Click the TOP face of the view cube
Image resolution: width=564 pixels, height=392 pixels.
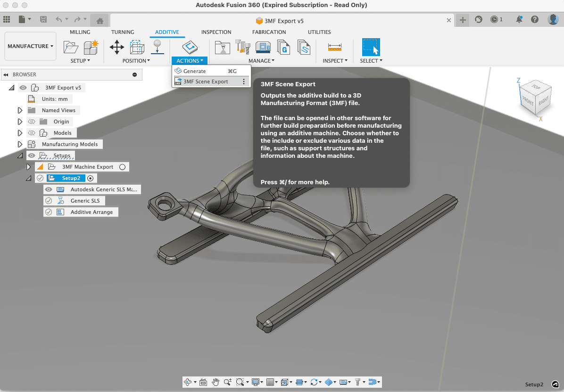[x=535, y=88]
